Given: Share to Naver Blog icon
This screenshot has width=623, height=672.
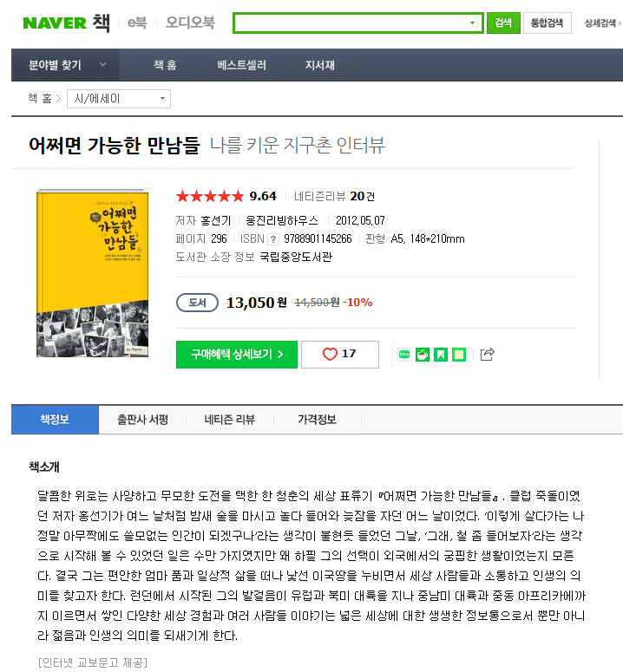Looking at the screenshot, I should coord(403,355).
